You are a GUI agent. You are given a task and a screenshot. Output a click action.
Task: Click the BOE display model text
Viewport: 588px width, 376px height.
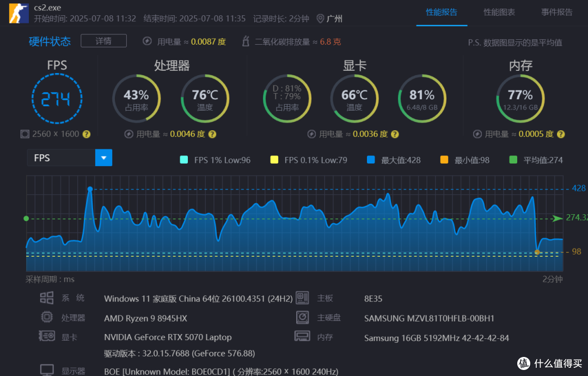(221, 371)
